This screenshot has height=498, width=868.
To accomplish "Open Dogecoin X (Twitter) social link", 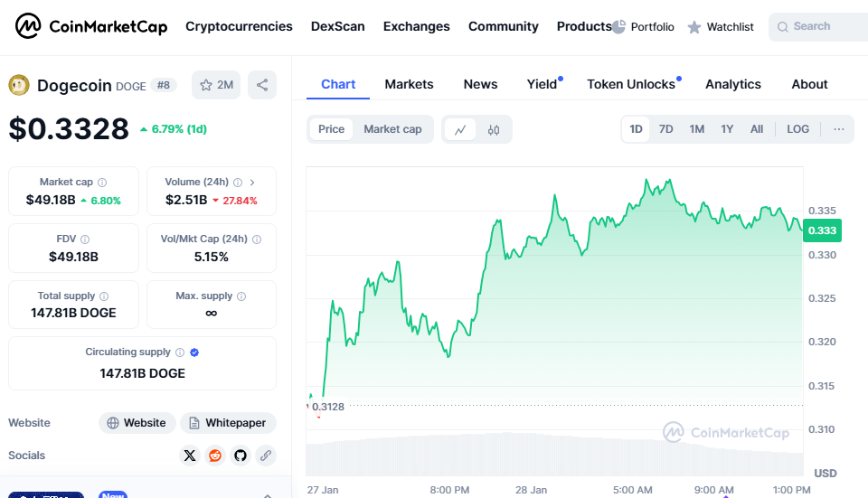I will coord(190,456).
